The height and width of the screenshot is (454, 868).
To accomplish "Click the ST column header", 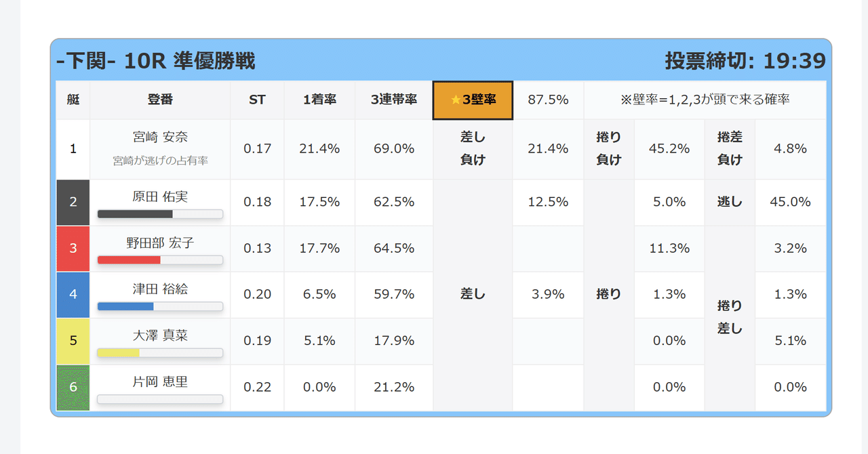I will click(x=257, y=100).
